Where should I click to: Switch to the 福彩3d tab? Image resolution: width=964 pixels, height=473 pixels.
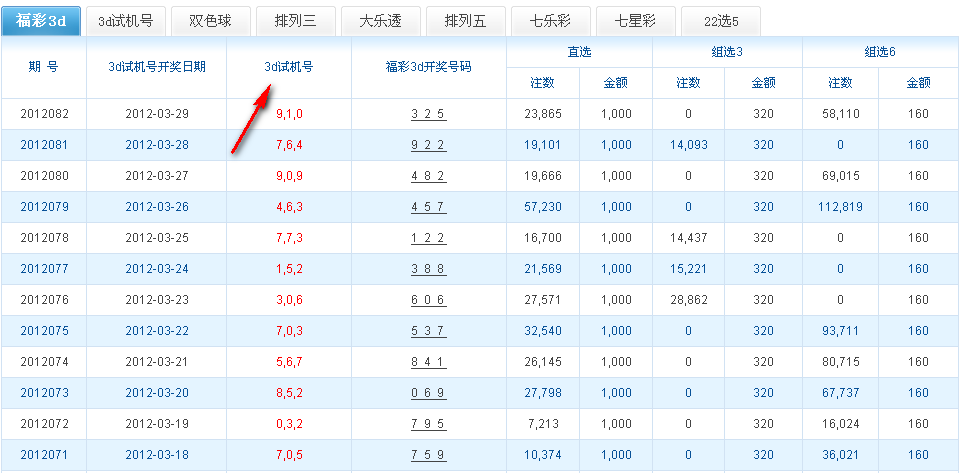(x=41, y=22)
